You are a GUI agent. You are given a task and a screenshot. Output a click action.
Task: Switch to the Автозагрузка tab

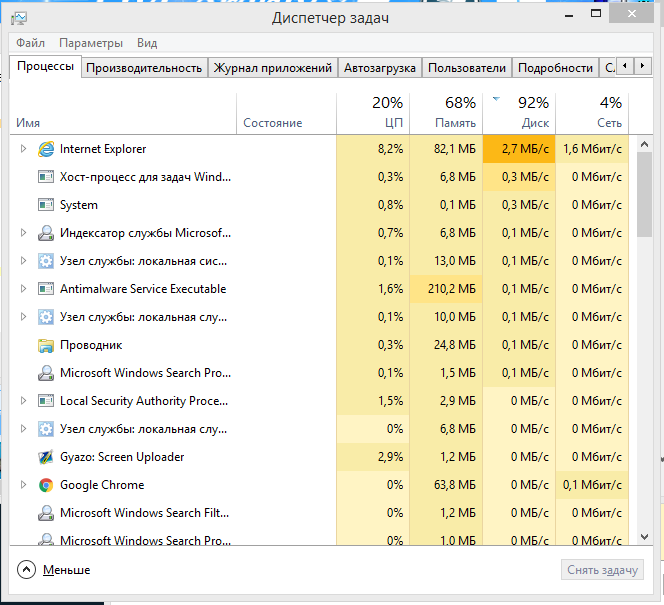380,68
